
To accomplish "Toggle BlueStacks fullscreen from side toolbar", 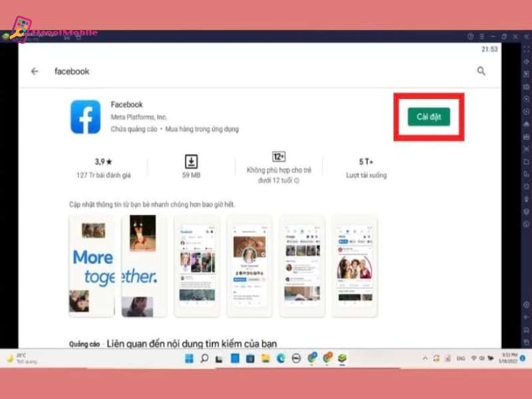I will pyautogui.click(x=527, y=49).
